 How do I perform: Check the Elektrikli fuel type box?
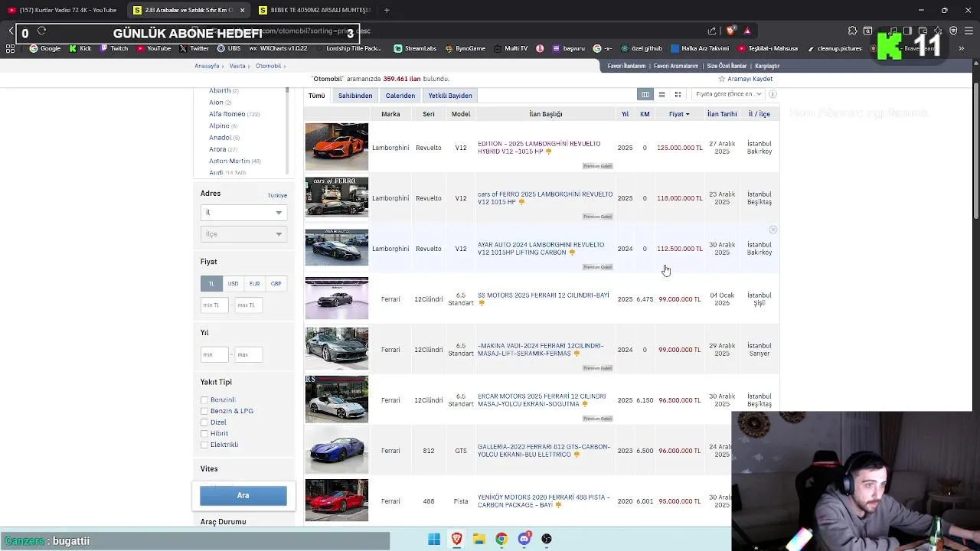(204, 445)
